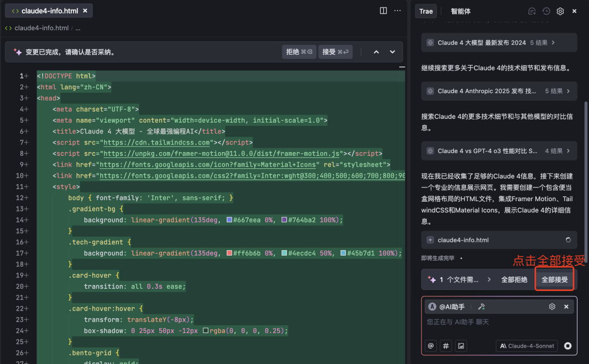Select the claude4-info.html editor tab

tap(49, 11)
